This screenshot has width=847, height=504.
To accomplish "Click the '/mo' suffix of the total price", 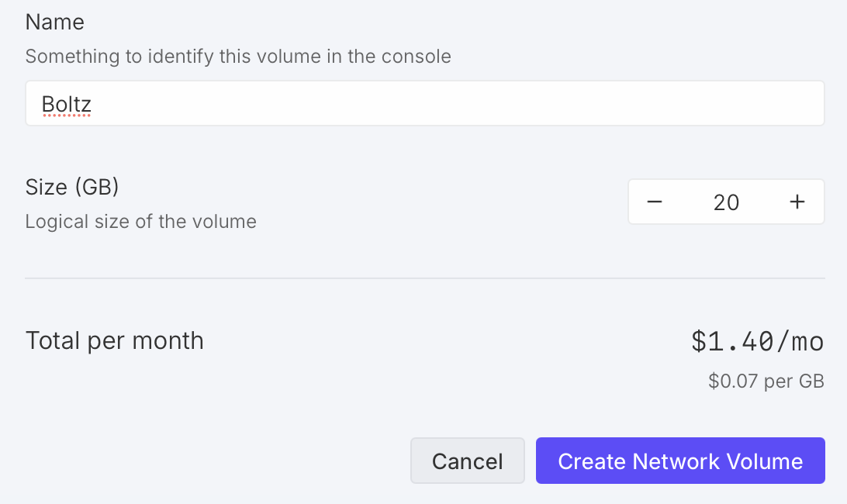I will click(x=799, y=341).
